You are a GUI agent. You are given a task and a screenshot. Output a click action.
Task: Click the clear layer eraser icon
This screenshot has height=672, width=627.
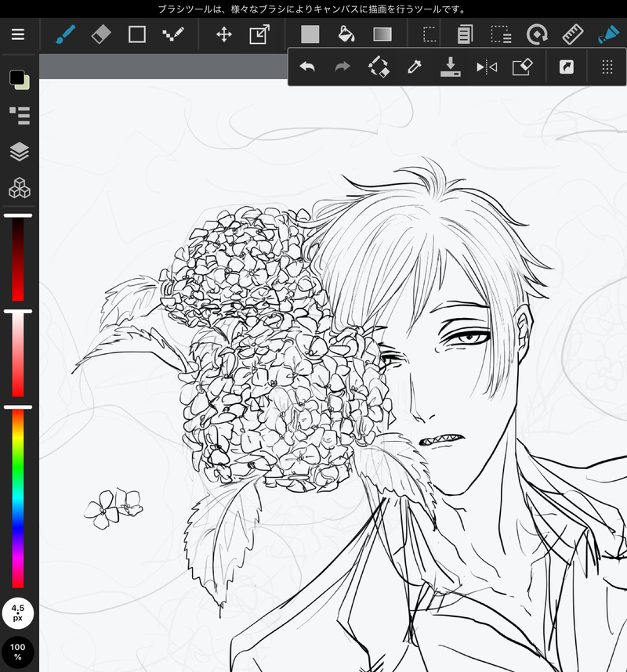click(522, 67)
